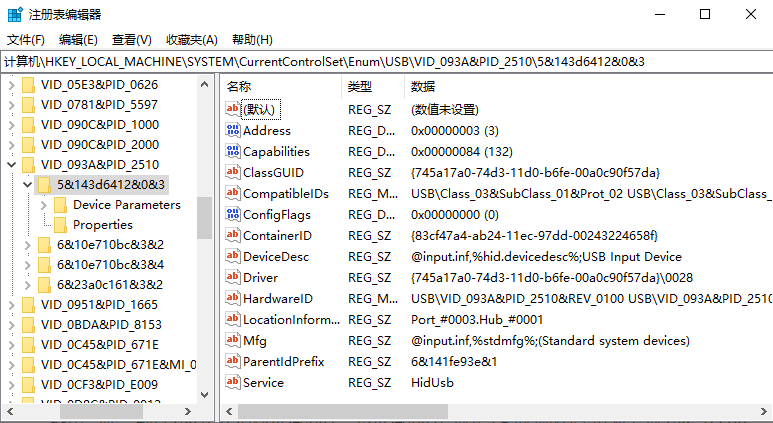Click the Registry Editor app icon in title bar
The width and height of the screenshot is (773, 423).
(x=15, y=14)
